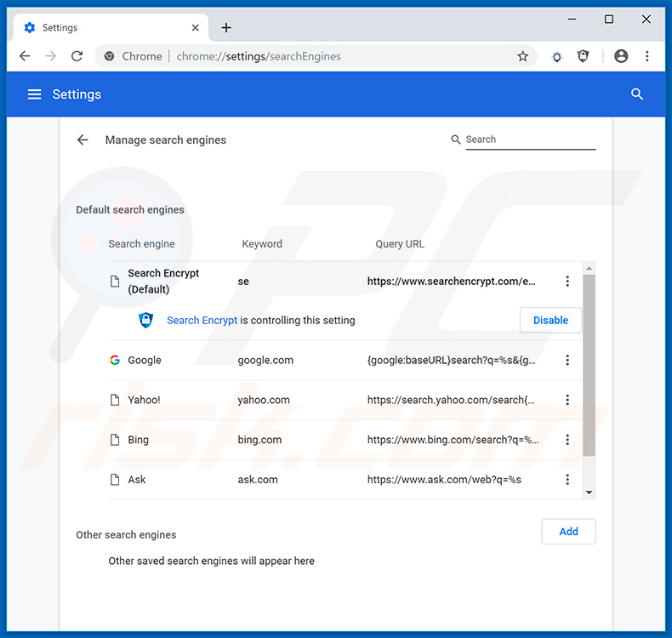
Task: Open more actions for Ask entry
Action: (x=567, y=480)
